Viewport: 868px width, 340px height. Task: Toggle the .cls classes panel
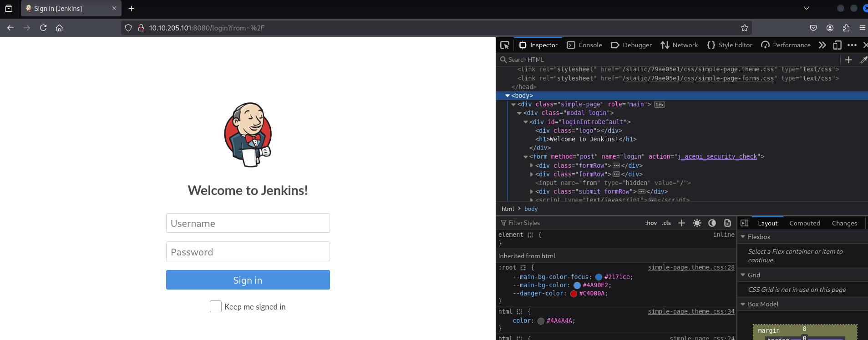point(666,223)
